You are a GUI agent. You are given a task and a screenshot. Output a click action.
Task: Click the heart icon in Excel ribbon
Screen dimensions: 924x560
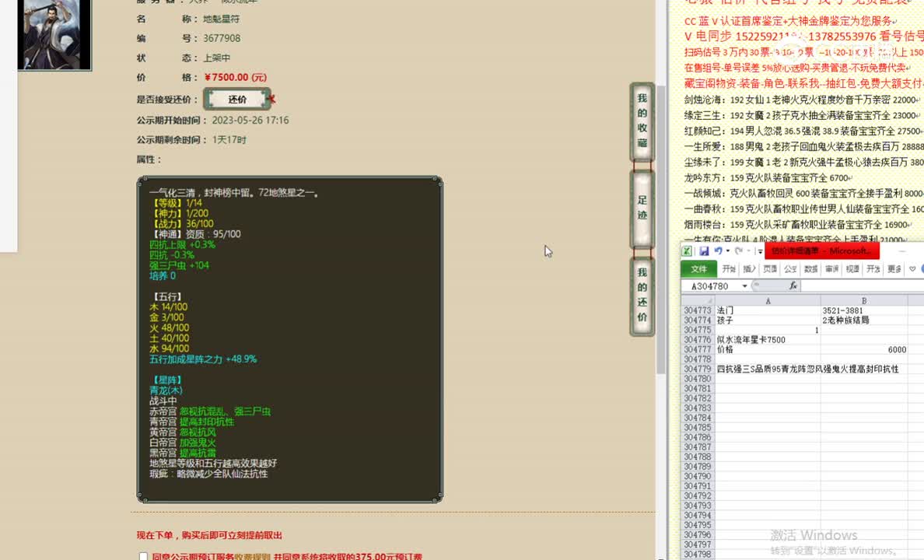(x=912, y=269)
